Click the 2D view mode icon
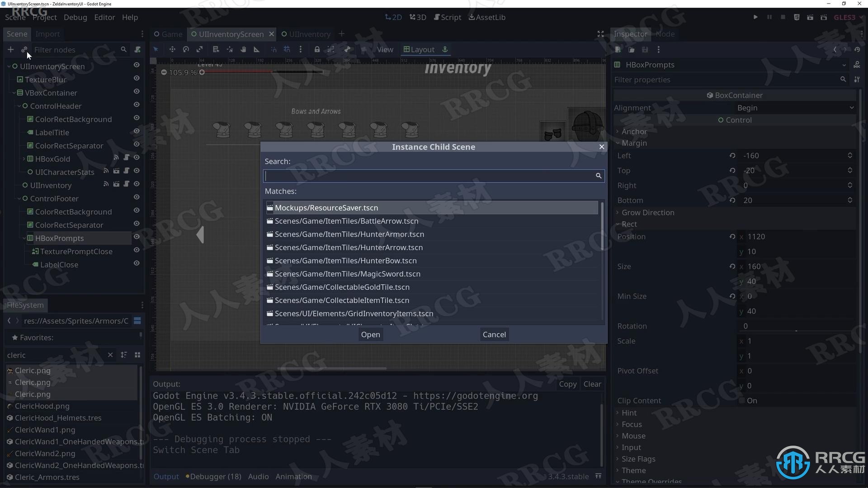The width and height of the screenshot is (868, 488). click(x=393, y=17)
